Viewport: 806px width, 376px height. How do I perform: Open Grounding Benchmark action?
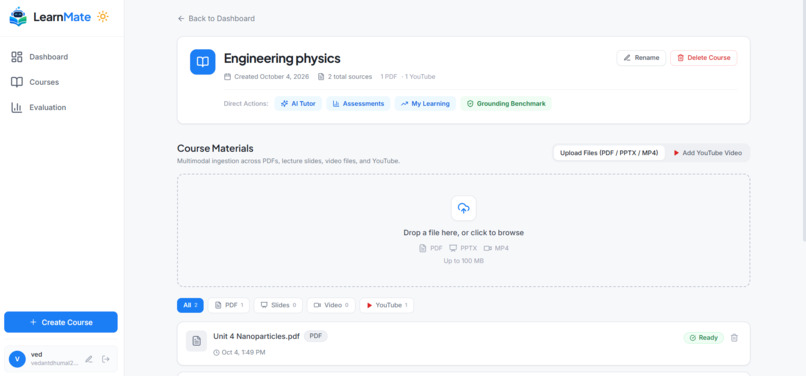506,103
